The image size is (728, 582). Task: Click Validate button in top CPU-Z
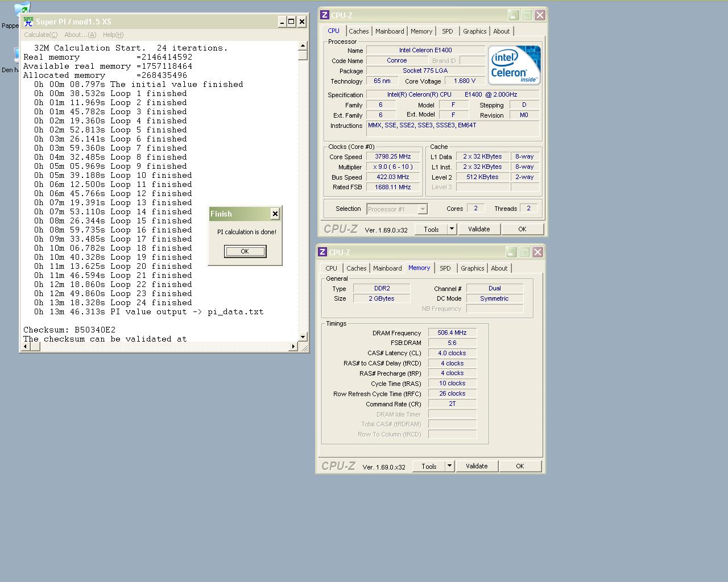pyautogui.click(x=479, y=229)
